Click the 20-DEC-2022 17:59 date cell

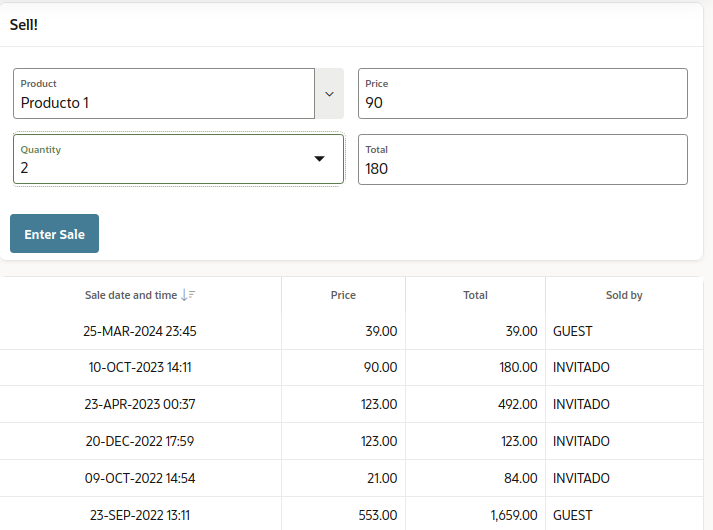pyautogui.click(x=140, y=441)
